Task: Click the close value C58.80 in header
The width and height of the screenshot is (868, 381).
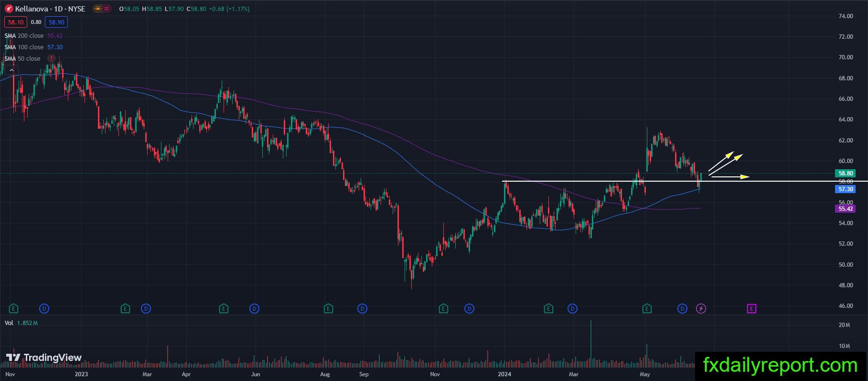Action: pos(196,9)
